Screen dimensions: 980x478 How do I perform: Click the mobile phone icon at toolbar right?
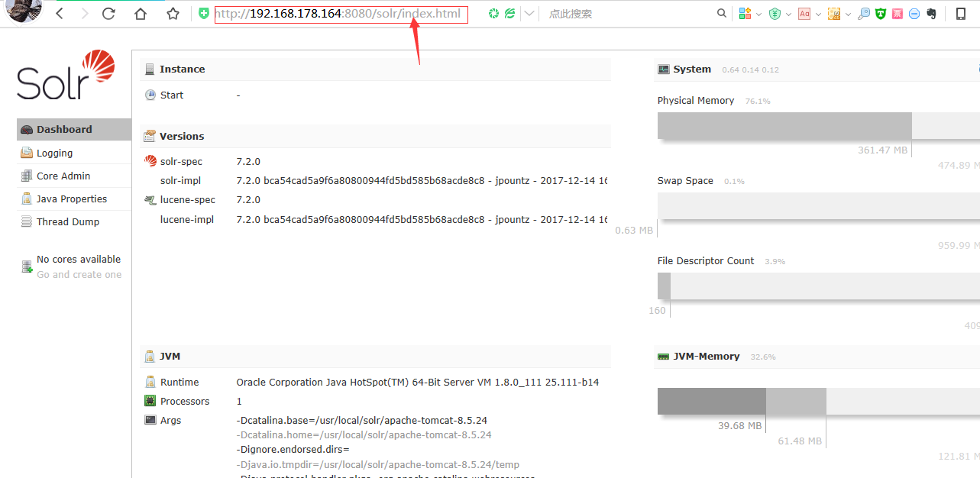961,13
